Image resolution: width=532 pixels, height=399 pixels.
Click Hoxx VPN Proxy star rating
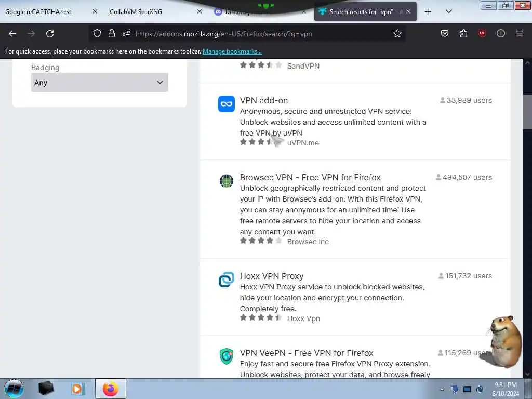coord(261,318)
